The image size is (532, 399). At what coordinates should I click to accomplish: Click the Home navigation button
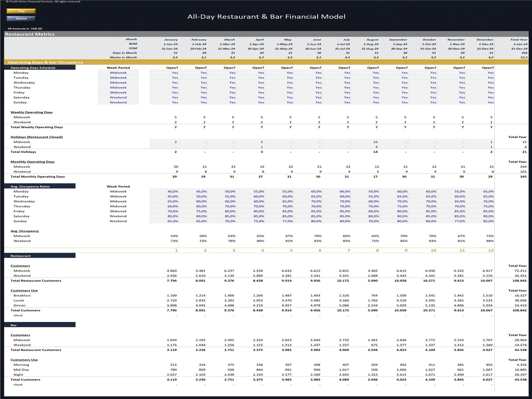(21, 19)
